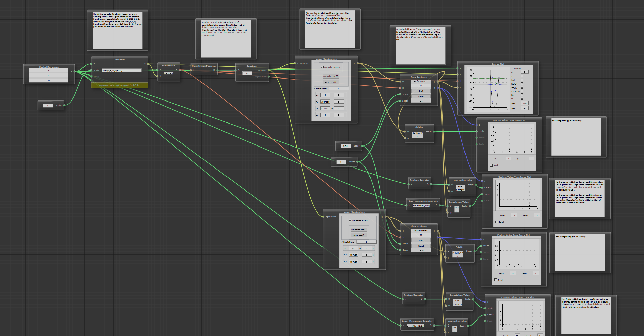Click the t output port of upper Time Evolution
644x336 pixels.
tap(438, 88)
